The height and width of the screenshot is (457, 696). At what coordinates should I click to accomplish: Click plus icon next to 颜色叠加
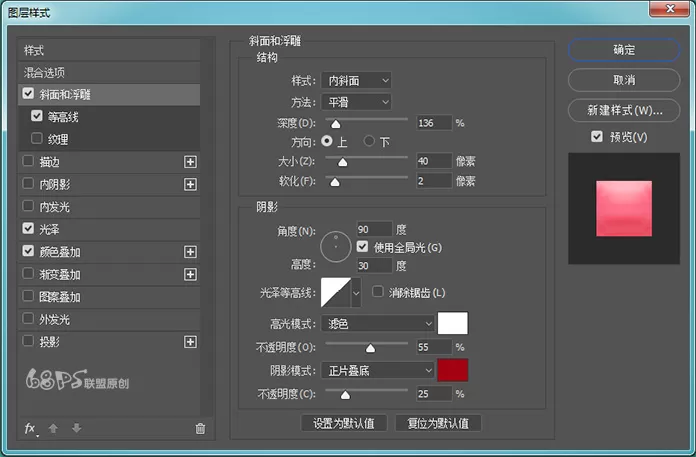[190, 252]
